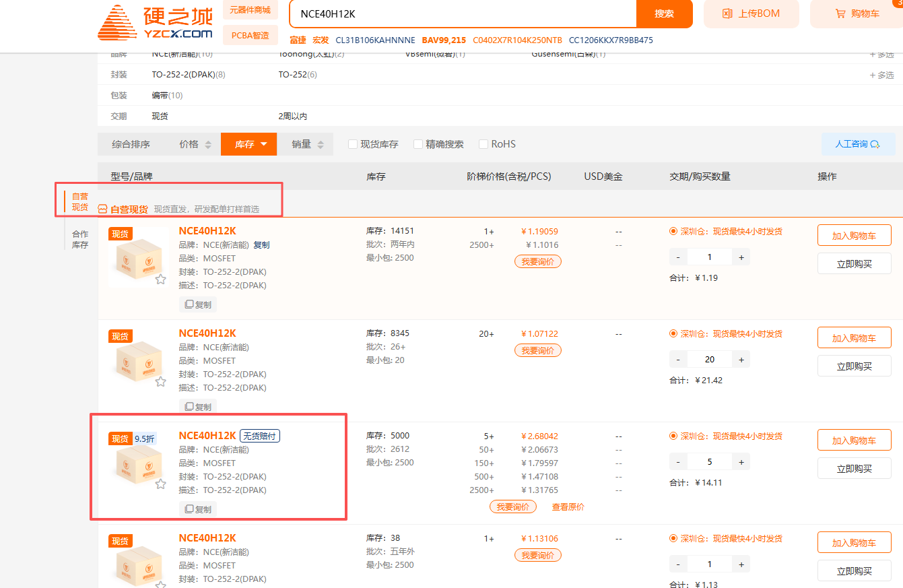Favorite the item with stock 8345 using its star
The height and width of the screenshot is (588, 903).
(161, 382)
